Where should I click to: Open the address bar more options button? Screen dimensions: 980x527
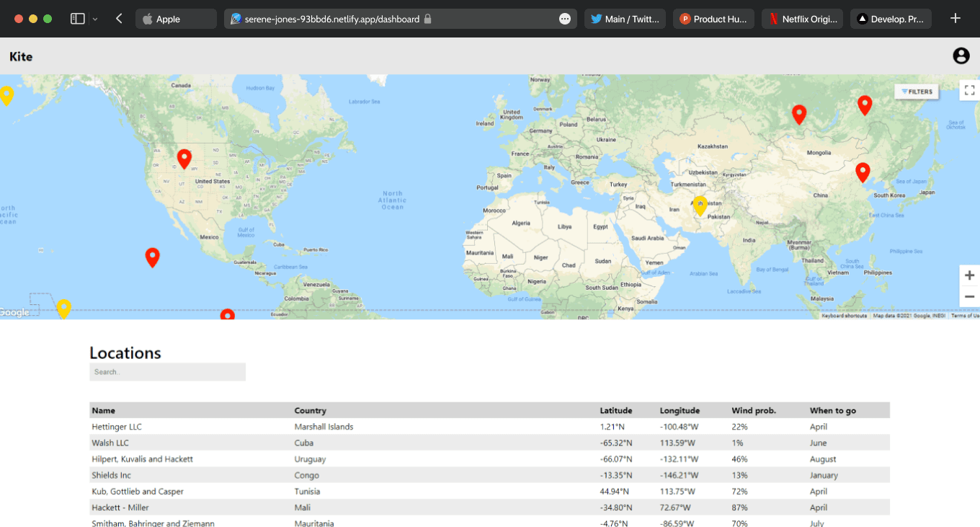click(x=565, y=19)
